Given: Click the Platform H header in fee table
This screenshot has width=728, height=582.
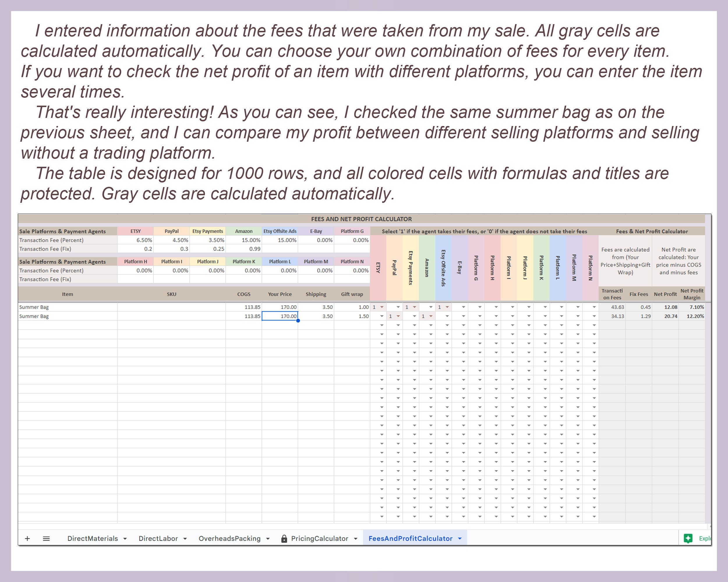Looking at the screenshot, I should (135, 262).
